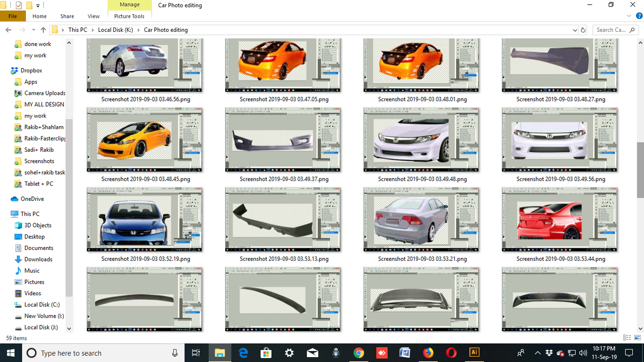Image resolution: width=644 pixels, height=362 pixels.
Task: Click the address bar dropdown arrow
Action: 575,30
